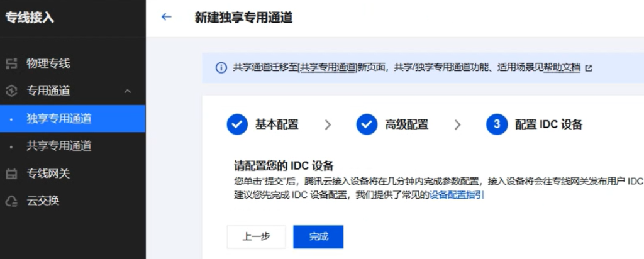Click the info icon in the notice banner

click(221, 68)
